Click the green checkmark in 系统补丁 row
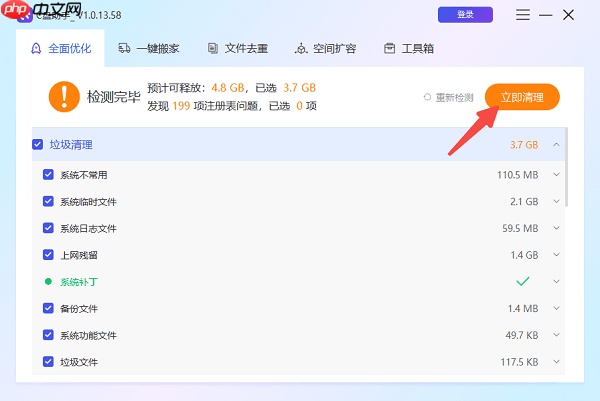Viewport: 600px width, 401px height. point(523,282)
